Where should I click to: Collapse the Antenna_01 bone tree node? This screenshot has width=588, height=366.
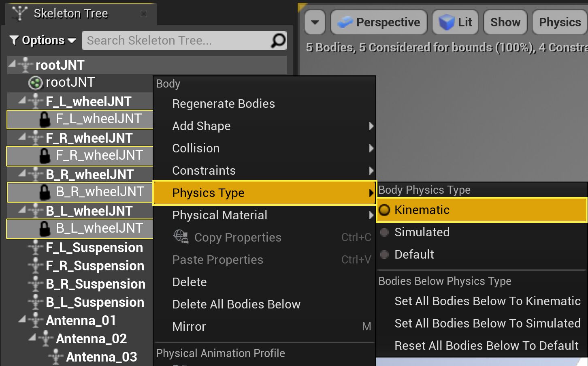(x=23, y=320)
